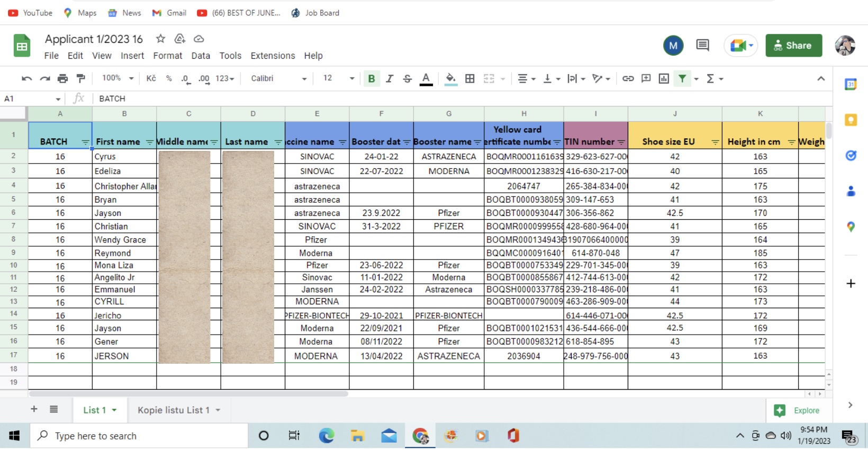Open the Google Sheets home icon
This screenshot has height=467, width=868.
(x=22, y=46)
